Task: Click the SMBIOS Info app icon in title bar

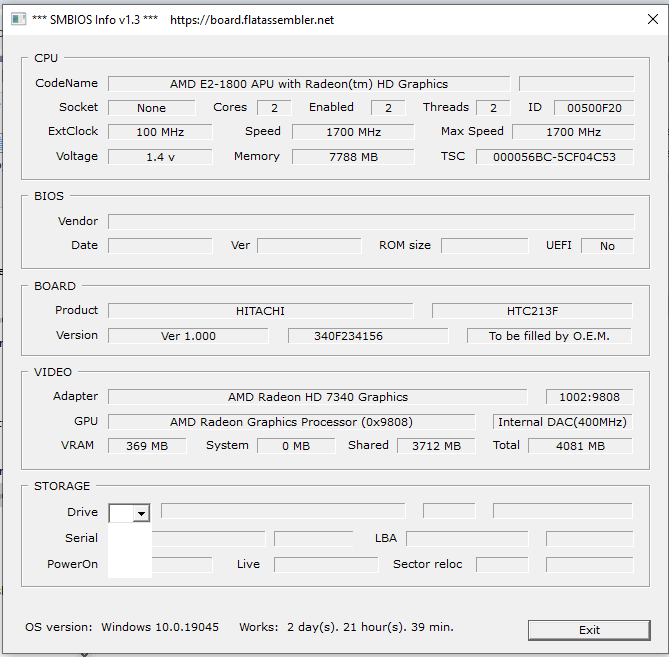Action: [18, 20]
